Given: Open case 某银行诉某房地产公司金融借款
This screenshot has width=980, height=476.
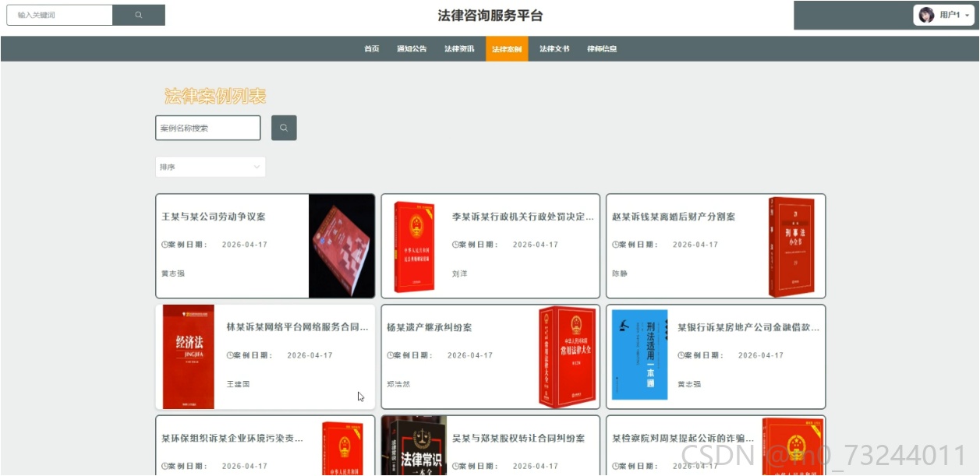Looking at the screenshot, I should tap(748, 327).
